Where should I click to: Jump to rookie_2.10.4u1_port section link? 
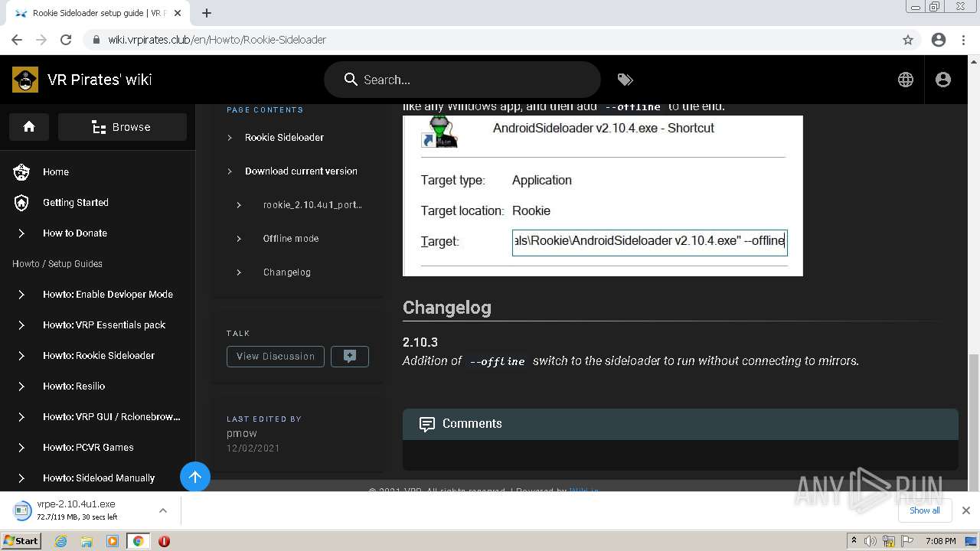(x=312, y=205)
